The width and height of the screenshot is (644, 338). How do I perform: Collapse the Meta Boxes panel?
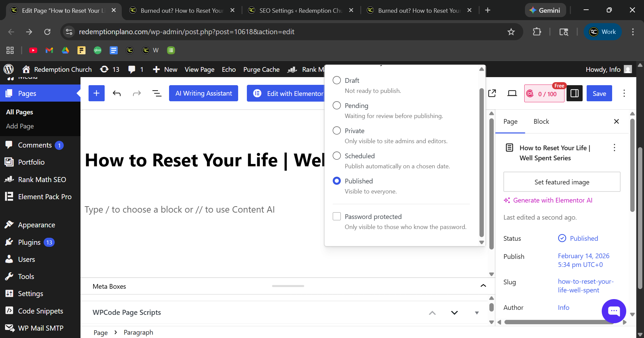click(x=483, y=286)
